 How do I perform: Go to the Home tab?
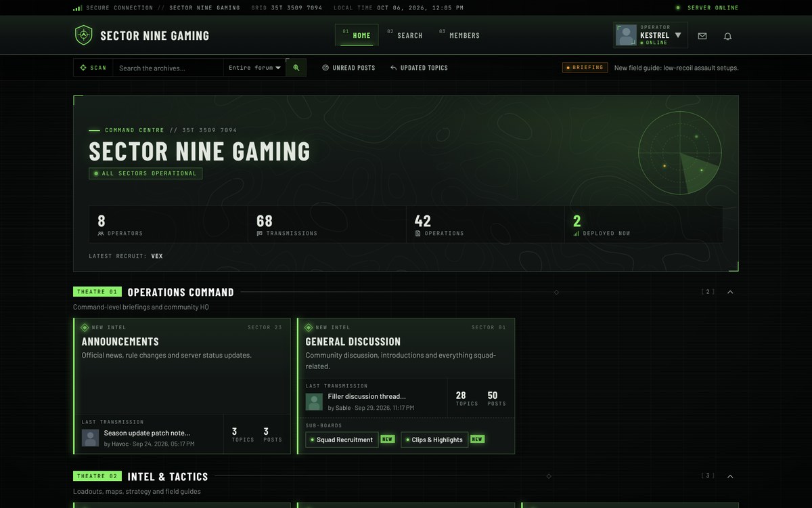tap(357, 35)
